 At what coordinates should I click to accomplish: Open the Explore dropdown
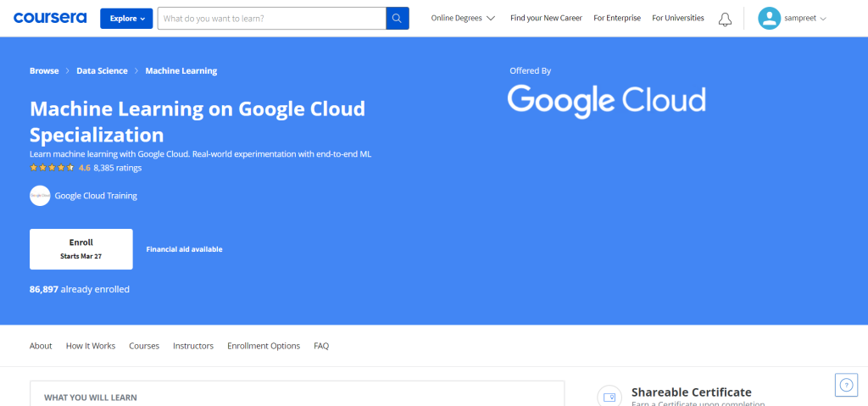tap(126, 19)
